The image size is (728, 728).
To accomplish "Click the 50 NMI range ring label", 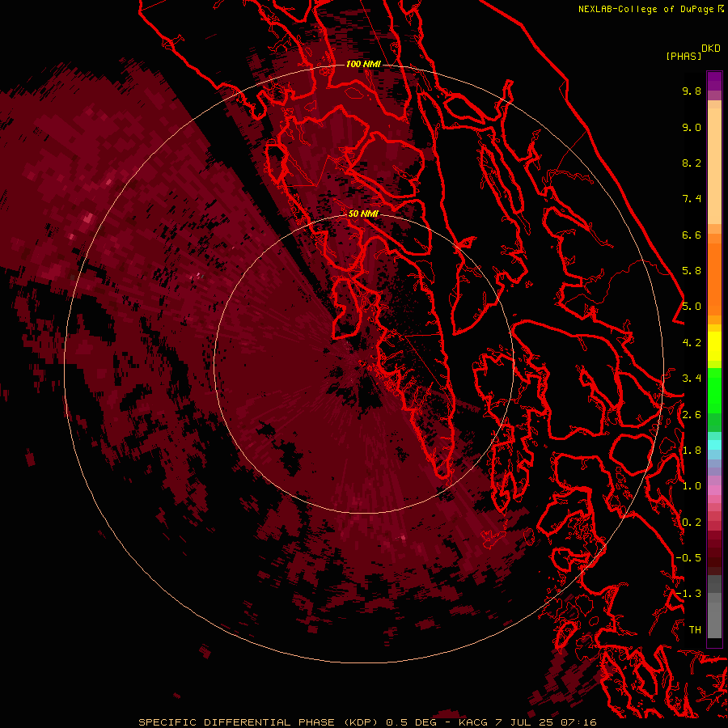I will point(363,214).
